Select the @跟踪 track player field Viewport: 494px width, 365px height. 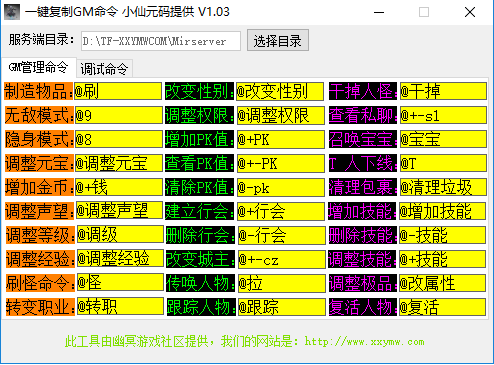282,307
